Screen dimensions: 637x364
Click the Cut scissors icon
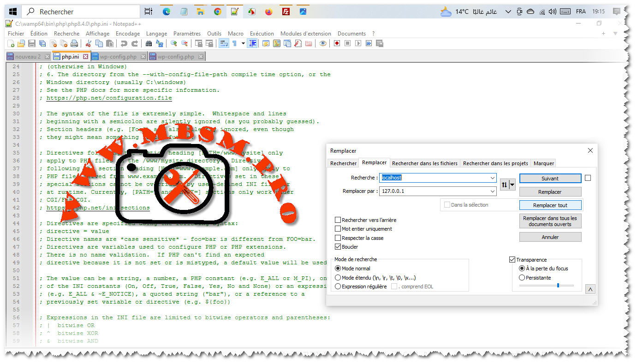click(x=88, y=43)
